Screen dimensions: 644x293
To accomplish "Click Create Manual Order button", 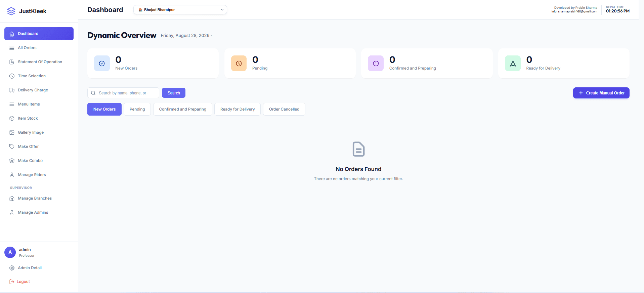I will [x=601, y=93].
